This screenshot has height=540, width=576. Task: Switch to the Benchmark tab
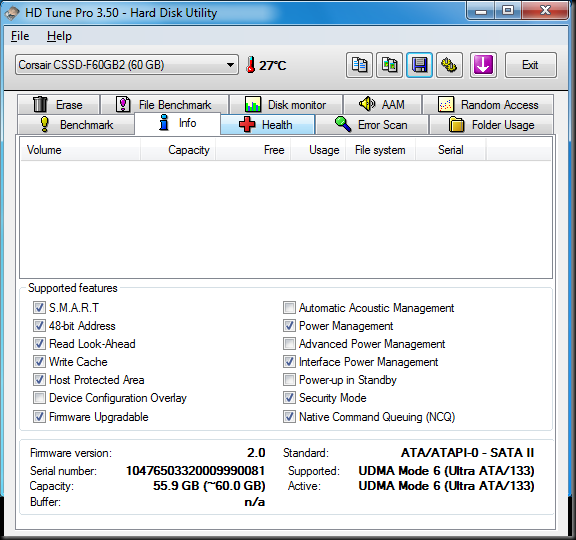click(x=76, y=125)
